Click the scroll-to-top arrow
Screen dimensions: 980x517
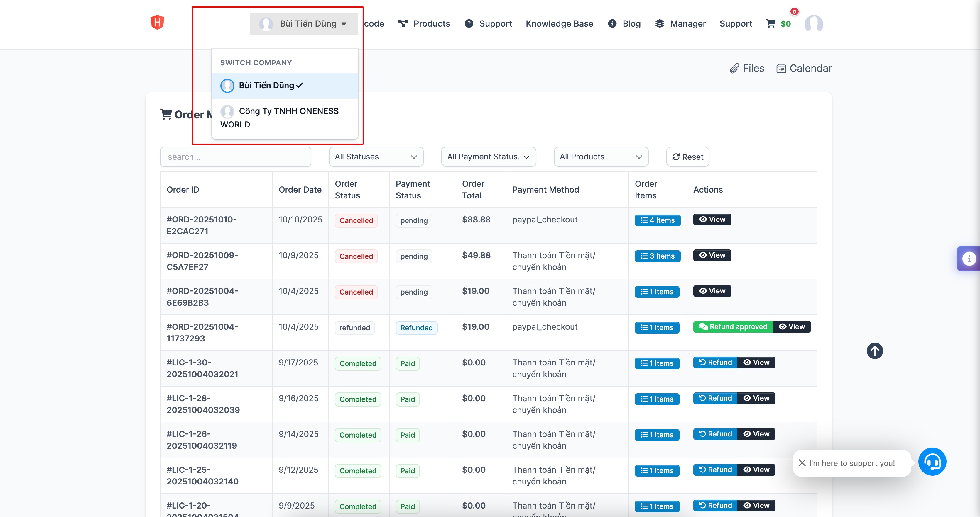click(875, 351)
